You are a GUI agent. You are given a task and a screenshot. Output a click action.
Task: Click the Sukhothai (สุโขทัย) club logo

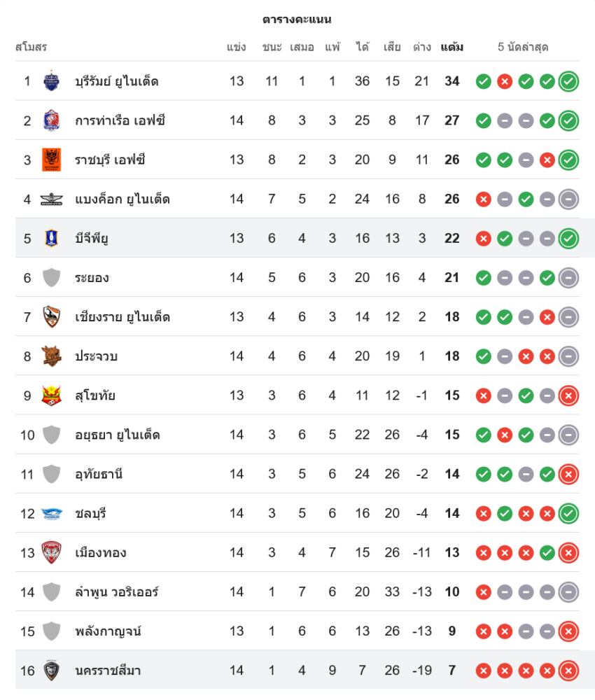coord(51,395)
